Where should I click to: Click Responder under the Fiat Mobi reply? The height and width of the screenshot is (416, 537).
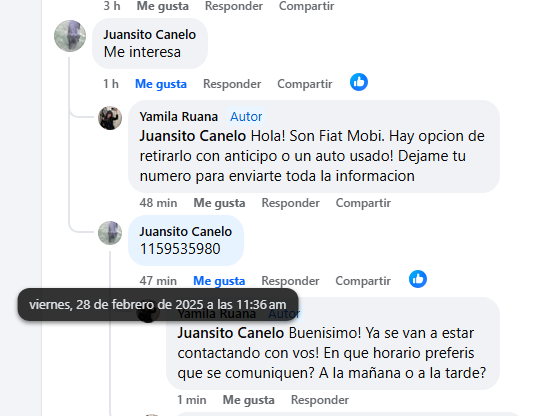tap(290, 203)
